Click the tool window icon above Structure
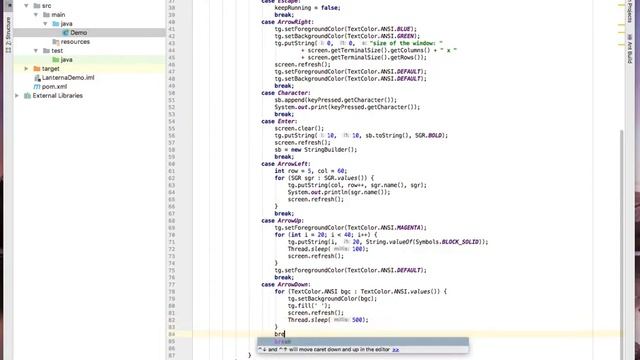Screen dimensions: 640x360 pos(9,5)
